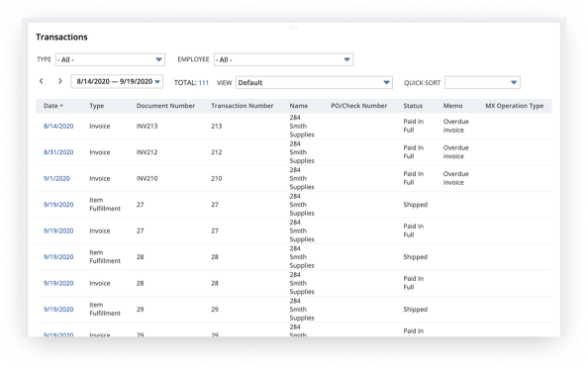Open the Type filter dropdown

(x=110, y=59)
